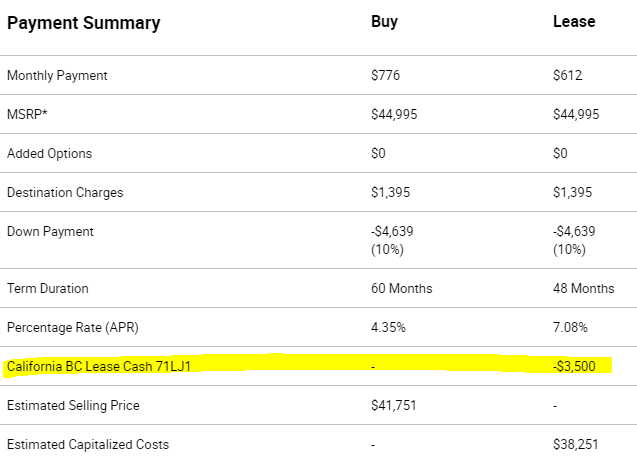Click the 48 Months lease term
This screenshot has height=464, width=637.
point(583,288)
